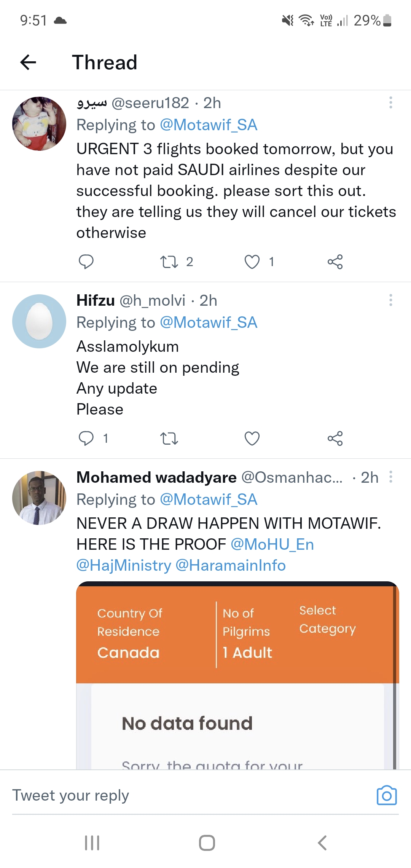Open the @HaramainInfo mention link
This screenshot has height=868, width=411.
pos(231,565)
